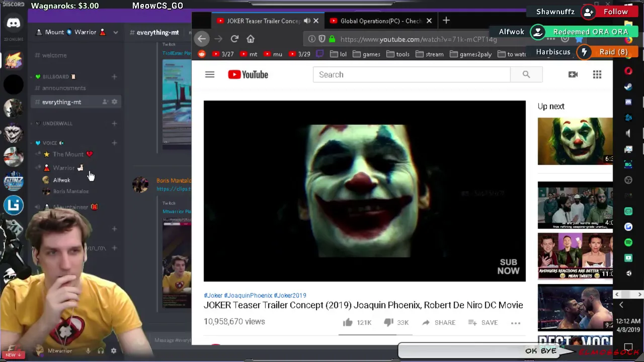The height and width of the screenshot is (362, 644).
Task: Close the Global Operations(PC) tab
Action: [x=429, y=21]
